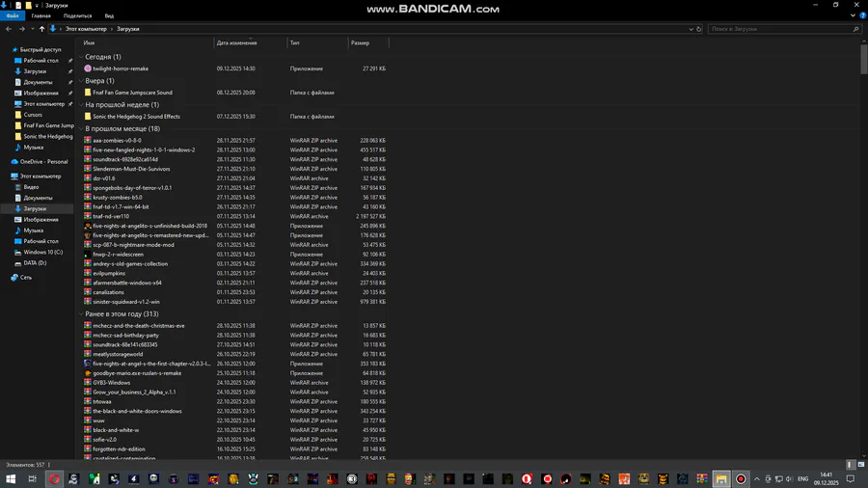The image size is (868, 488).
Task: Select forgotten-nde-edition archive
Action: pos(119,448)
